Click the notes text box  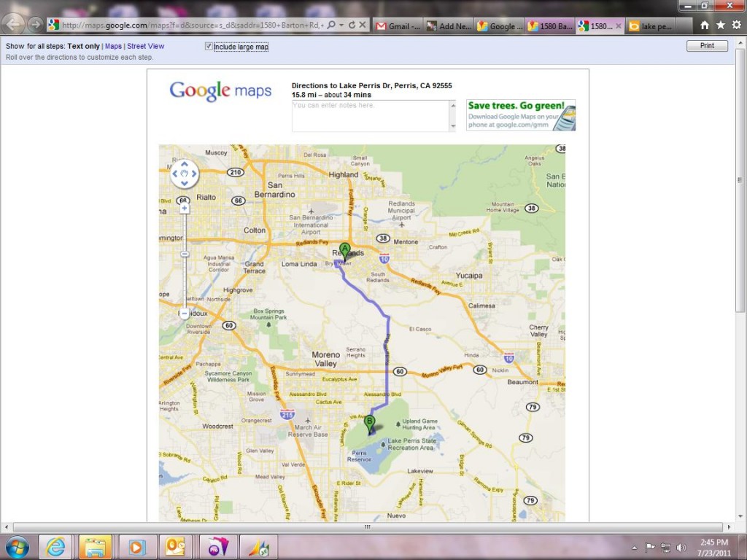click(x=373, y=116)
